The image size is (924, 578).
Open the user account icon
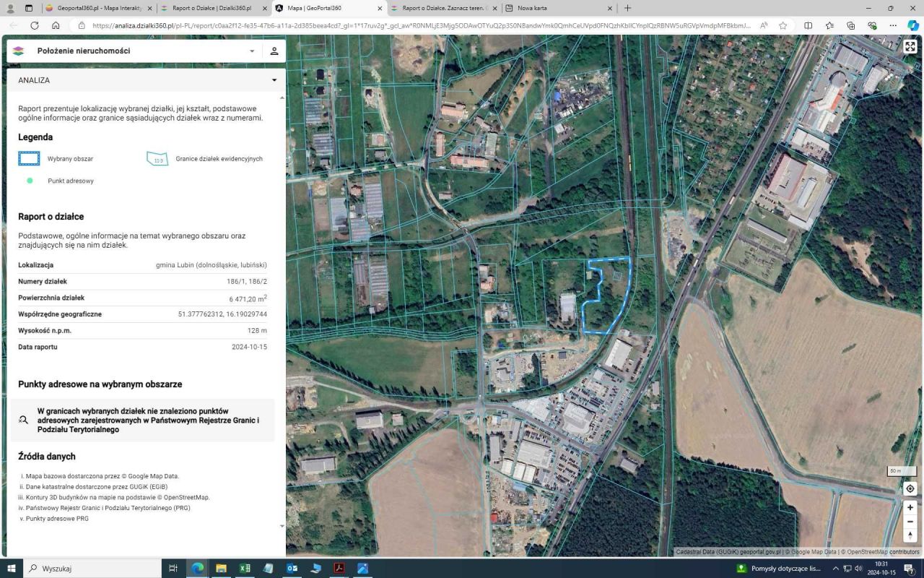point(274,51)
